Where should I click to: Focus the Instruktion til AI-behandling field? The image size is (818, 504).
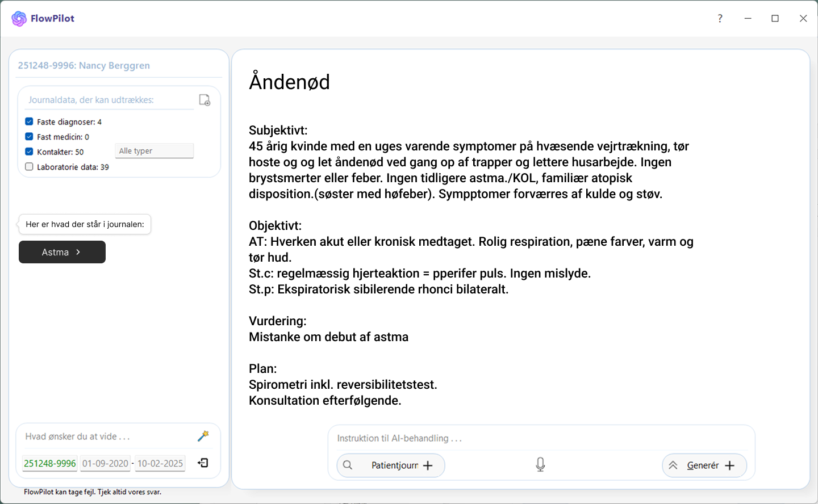point(540,438)
